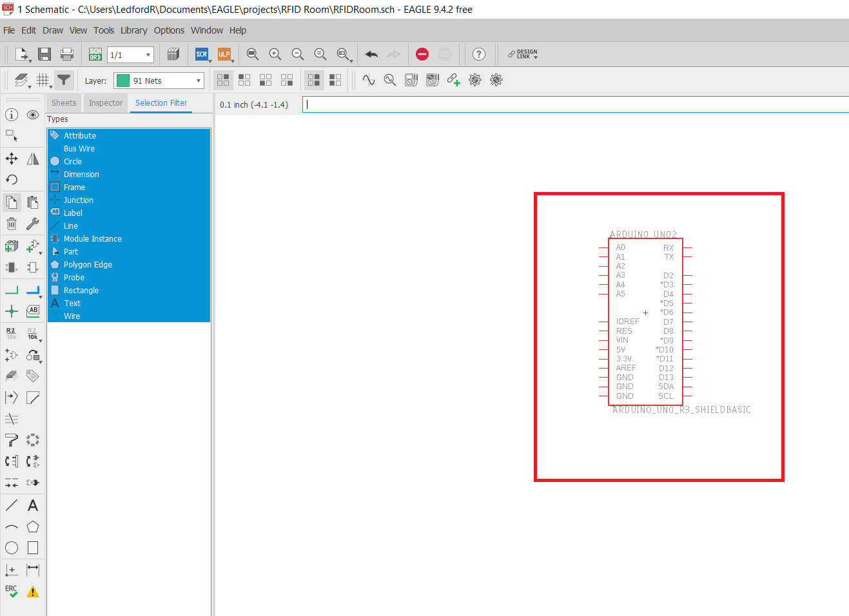This screenshot has width=849, height=616.
Task: Open the Layer dropdown showing 91 Nets
Action: pyautogui.click(x=159, y=80)
